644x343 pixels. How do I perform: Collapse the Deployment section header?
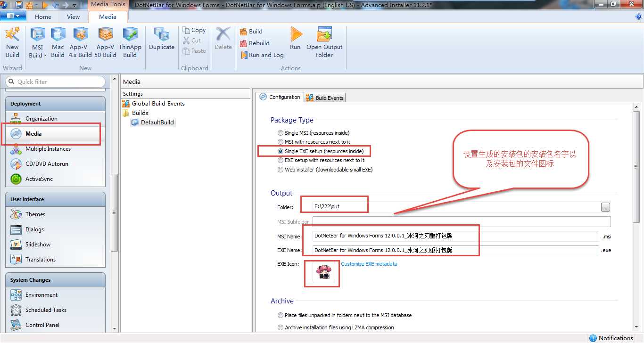tap(55, 104)
